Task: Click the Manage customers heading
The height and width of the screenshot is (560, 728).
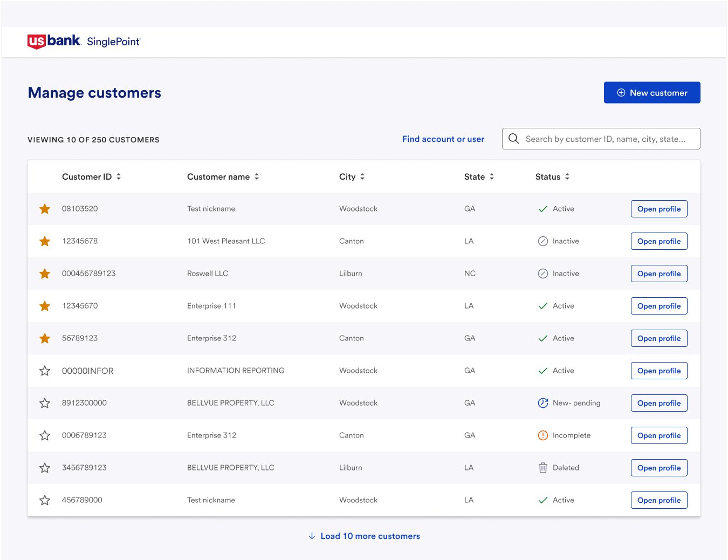Action: (94, 93)
